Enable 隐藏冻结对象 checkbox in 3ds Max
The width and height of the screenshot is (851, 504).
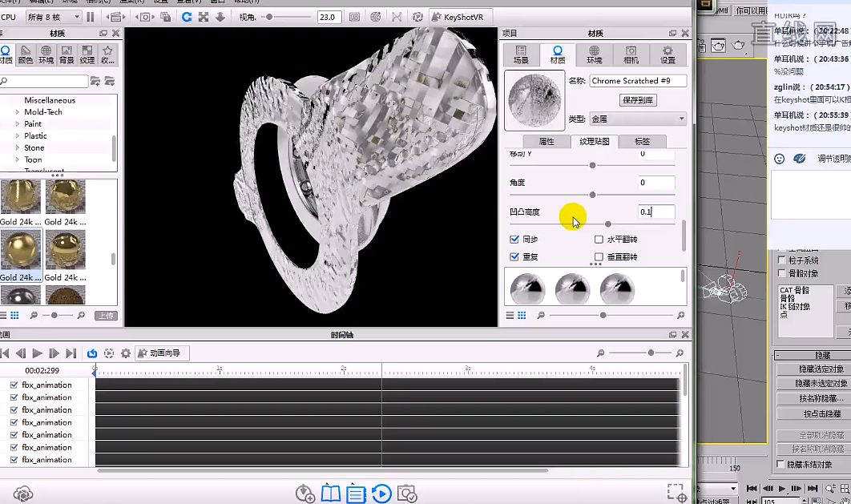click(780, 464)
